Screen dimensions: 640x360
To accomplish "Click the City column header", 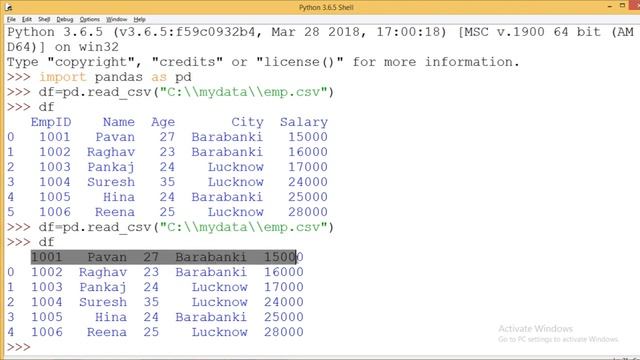I will 247,122.
